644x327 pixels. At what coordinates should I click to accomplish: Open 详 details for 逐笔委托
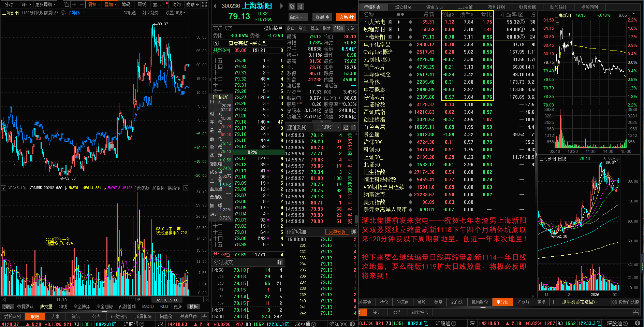[353, 127]
